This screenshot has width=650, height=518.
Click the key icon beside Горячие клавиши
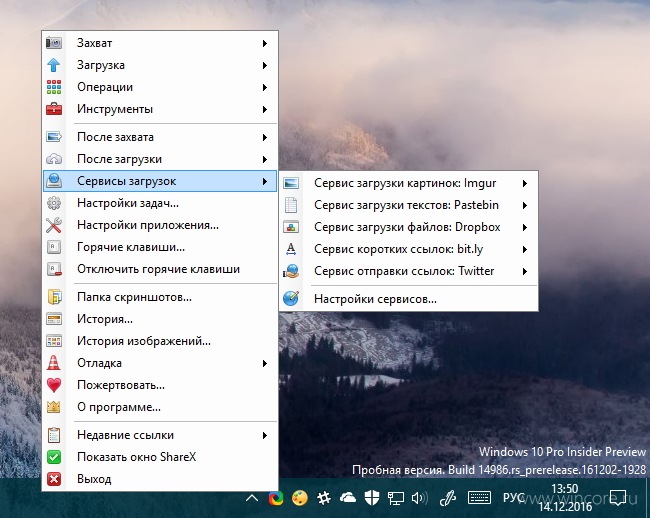click(54, 247)
